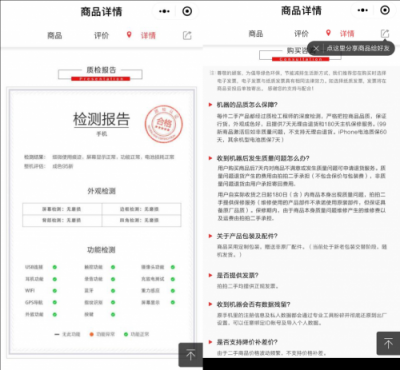Expand the 收到机器后发生质量问题怎么办? arrow

point(210,158)
